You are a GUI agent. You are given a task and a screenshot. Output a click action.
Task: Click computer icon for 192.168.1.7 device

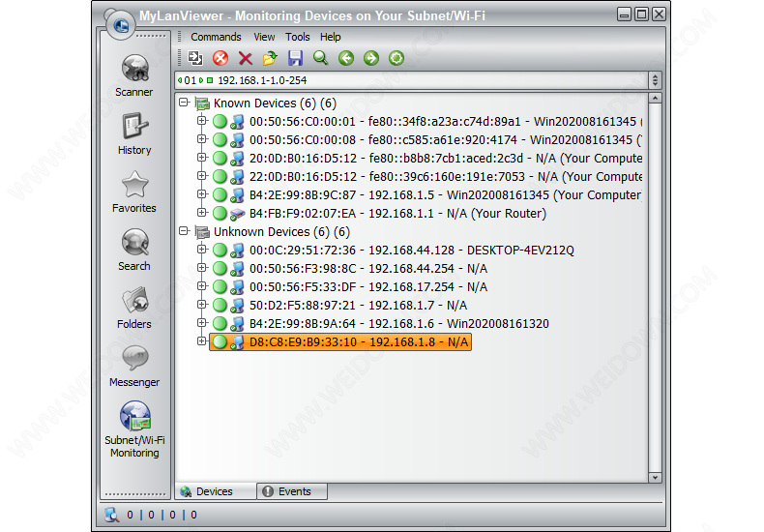tap(237, 306)
